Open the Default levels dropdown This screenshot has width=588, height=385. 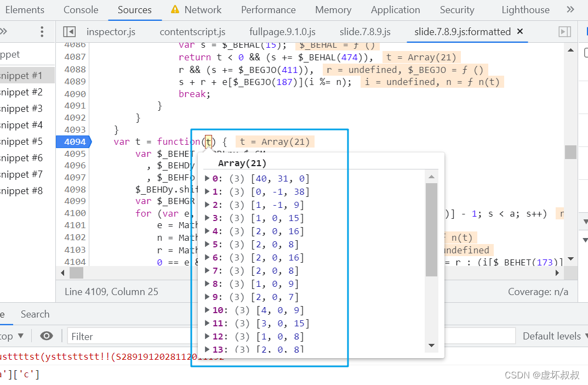coord(555,336)
